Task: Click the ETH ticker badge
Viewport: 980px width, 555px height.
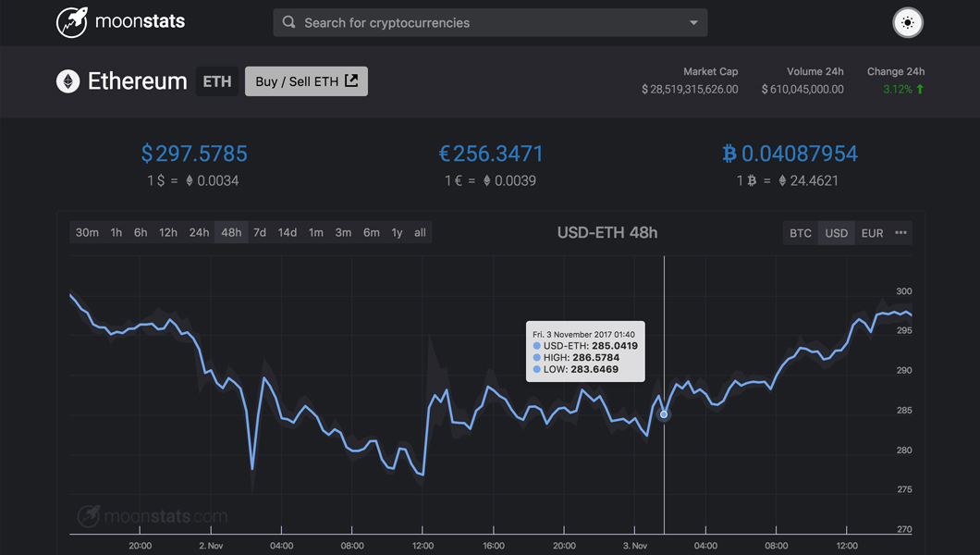Action: [217, 81]
